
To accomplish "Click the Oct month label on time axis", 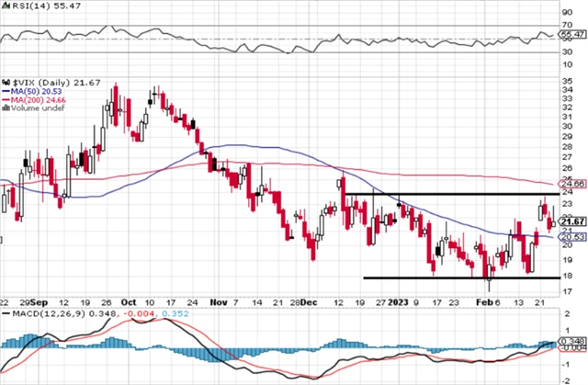I will pyautogui.click(x=128, y=301).
